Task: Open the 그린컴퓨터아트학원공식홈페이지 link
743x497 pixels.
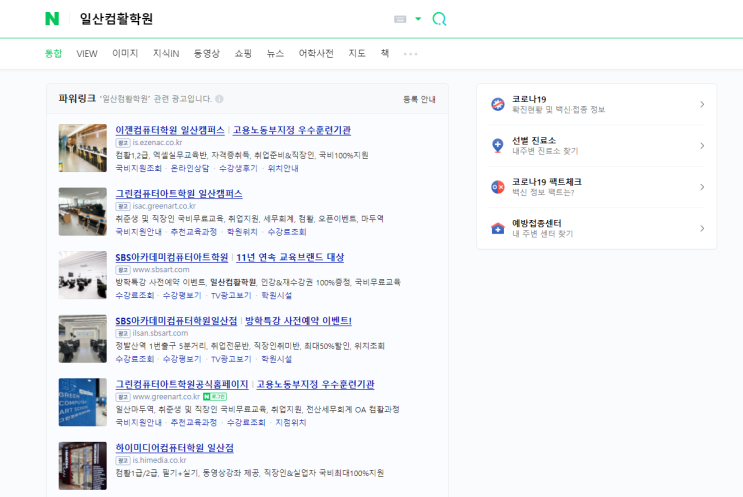Action: coord(182,384)
